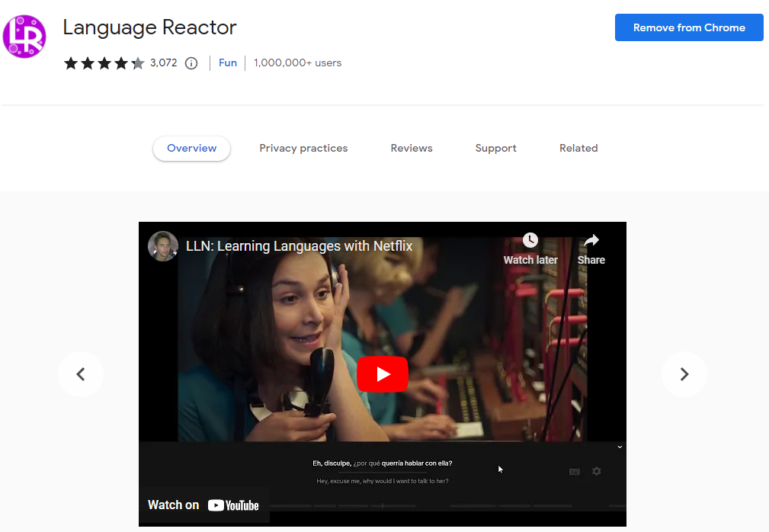This screenshot has width=769, height=532.
Task: Go to previous slide with left arrow
Action: (81, 374)
